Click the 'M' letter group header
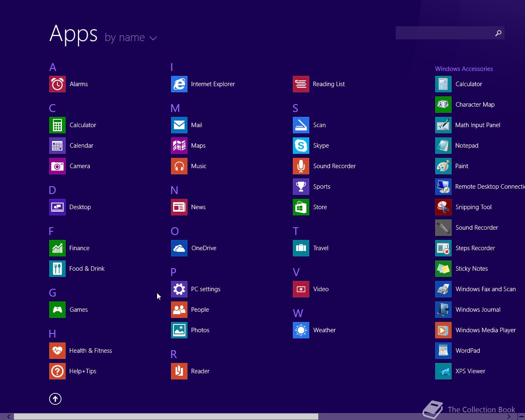The height and width of the screenshot is (420, 525). 175,108
